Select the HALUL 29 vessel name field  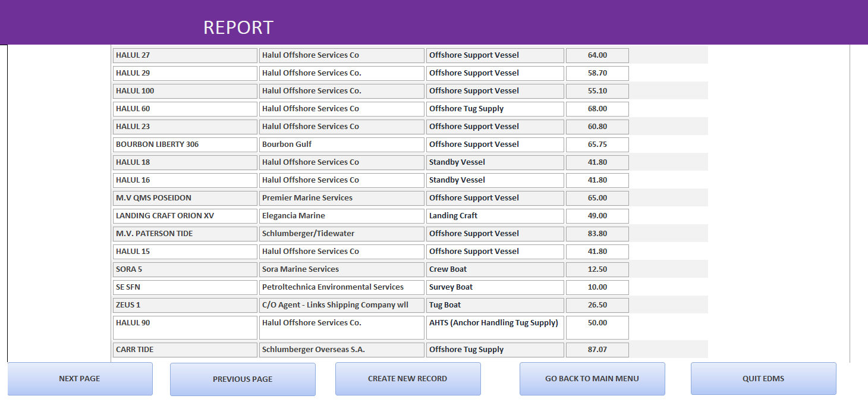pyautogui.click(x=185, y=73)
